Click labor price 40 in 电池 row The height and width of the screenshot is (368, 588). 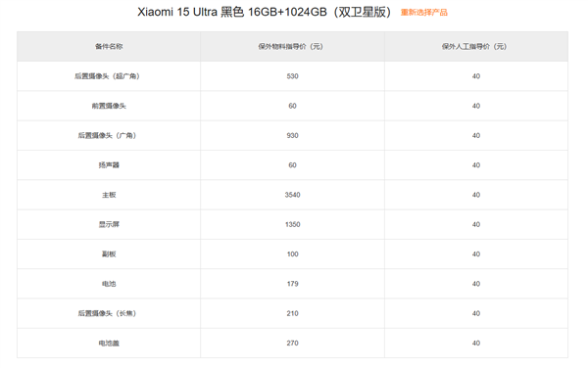click(x=476, y=284)
